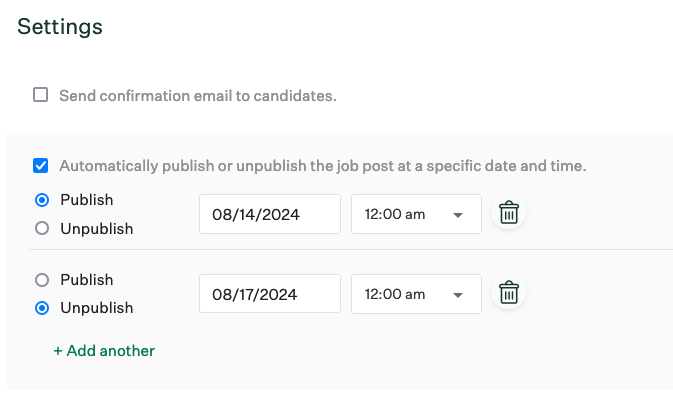Click the Unpublish label text in the second schedule
Screen dimensions: 673x394
click(x=97, y=308)
